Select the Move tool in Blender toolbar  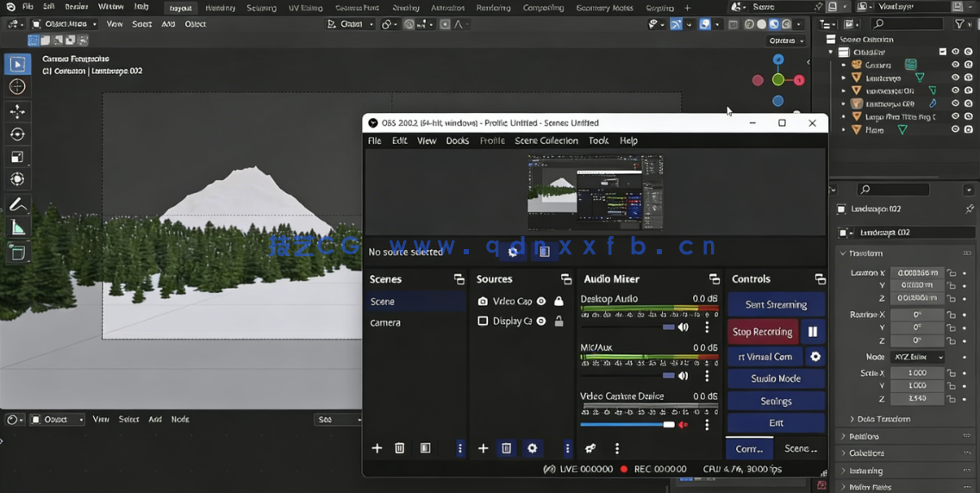(x=17, y=111)
